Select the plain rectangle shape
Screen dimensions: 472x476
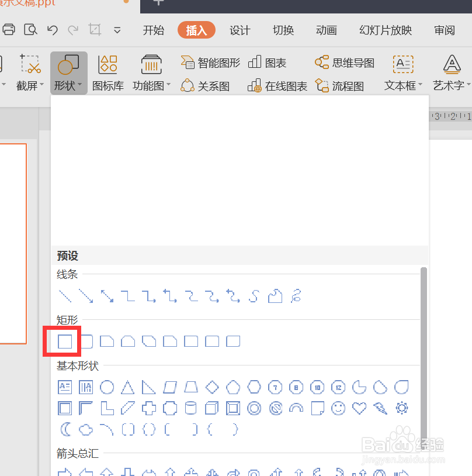click(x=65, y=342)
